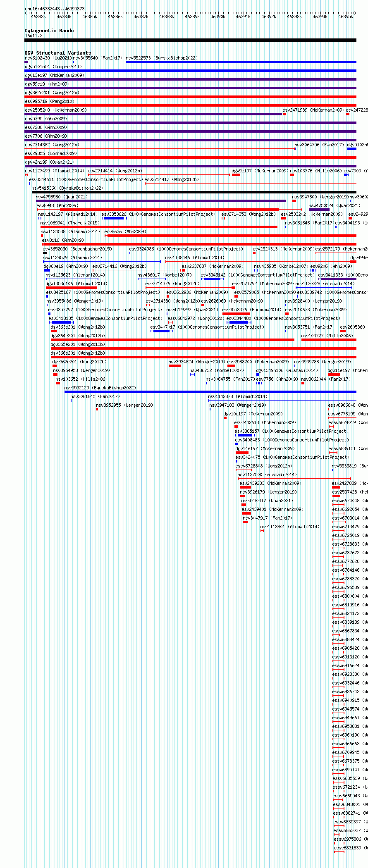Viewport: 368px width, 868px height.
Task: Click the nsv103777 (Mills2006) label
Action: point(327,336)
